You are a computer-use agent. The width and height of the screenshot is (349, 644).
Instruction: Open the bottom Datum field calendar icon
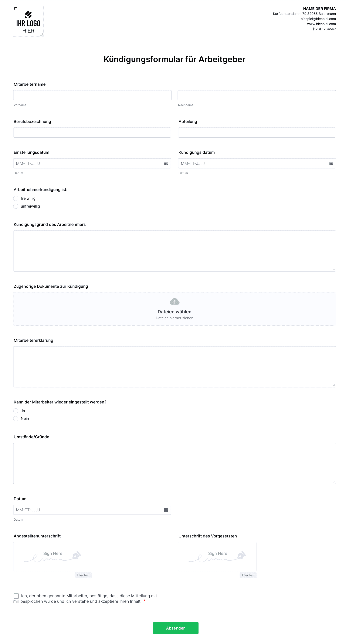pos(166,510)
